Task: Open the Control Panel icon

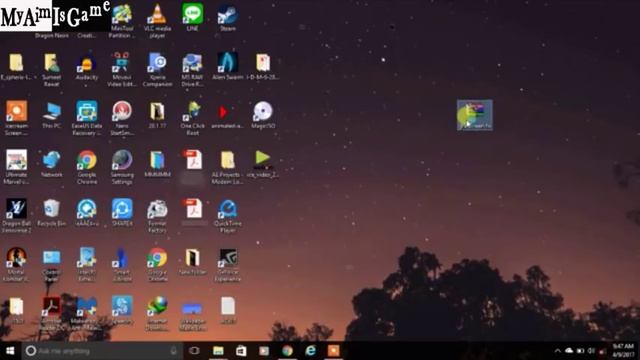Action: pos(51,264)
